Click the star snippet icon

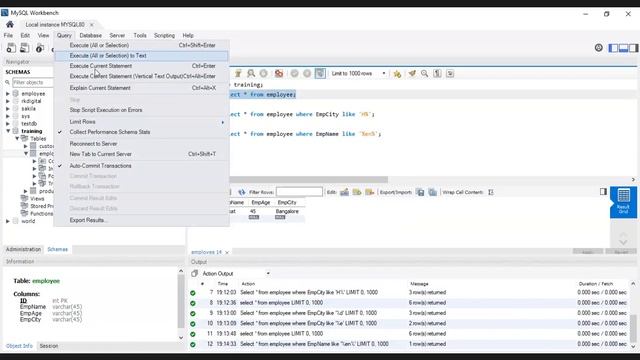(397, 74)
